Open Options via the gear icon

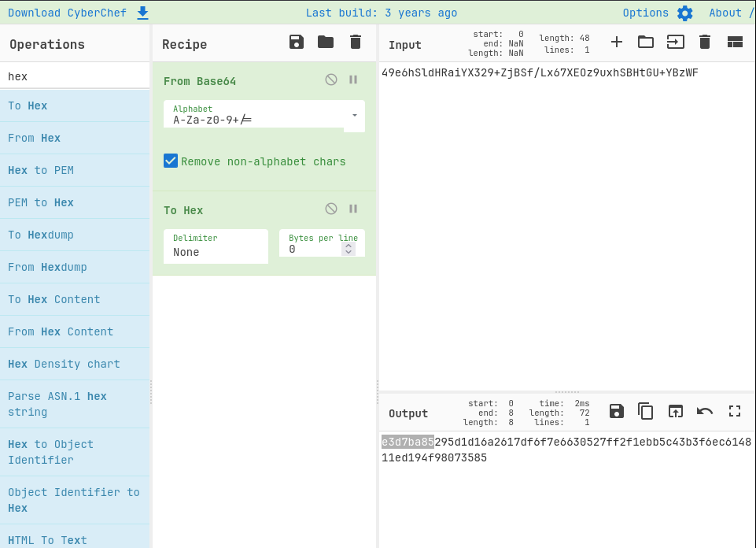click(684, 13)
